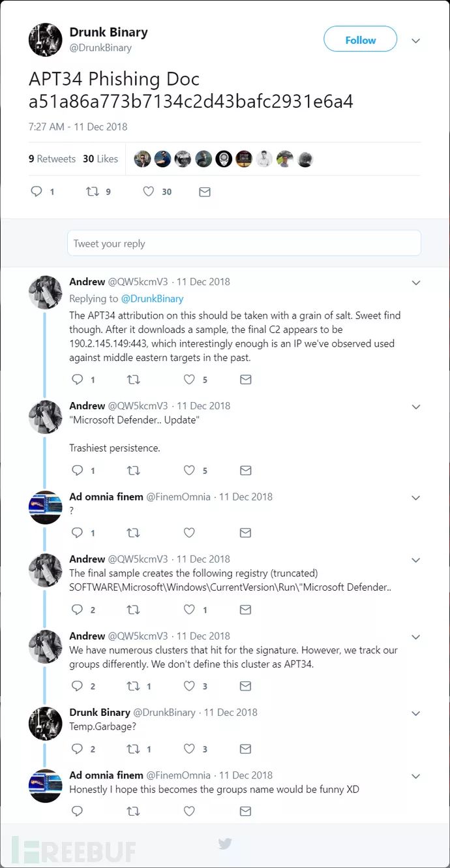Image resolution: width=450 pixels, height=868 pixels.
Task: Open main tweet's more options chevron
Action: [415, 40]
